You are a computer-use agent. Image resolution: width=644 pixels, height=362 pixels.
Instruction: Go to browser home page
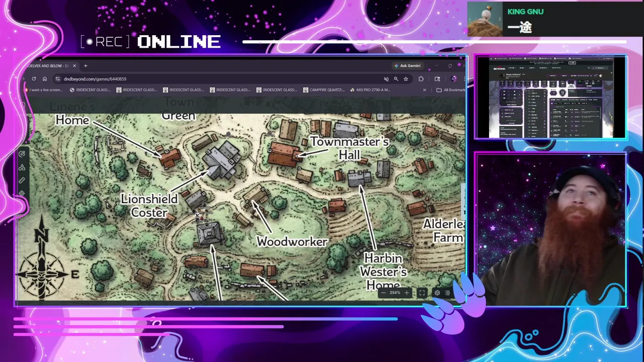(45, 79)
